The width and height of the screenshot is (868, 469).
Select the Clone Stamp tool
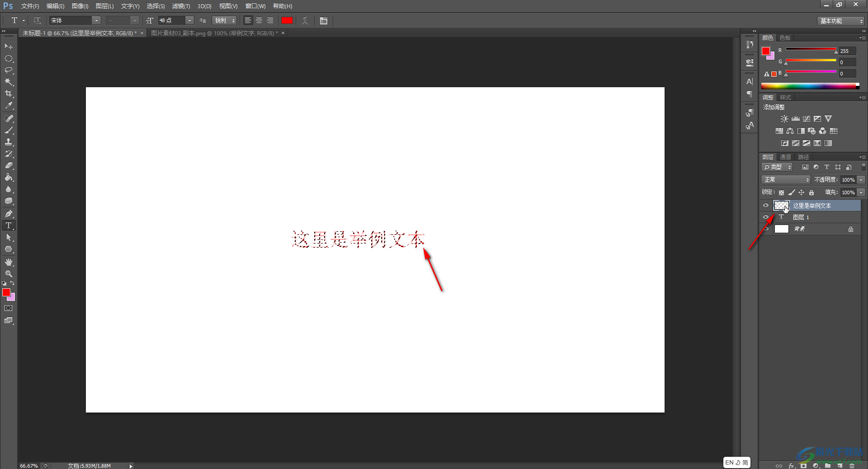[x=9, y=142]
